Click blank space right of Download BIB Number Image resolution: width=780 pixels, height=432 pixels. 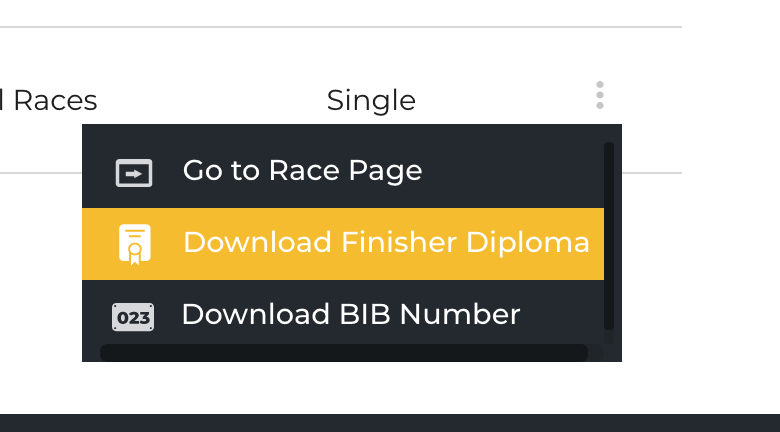(561, 315)
